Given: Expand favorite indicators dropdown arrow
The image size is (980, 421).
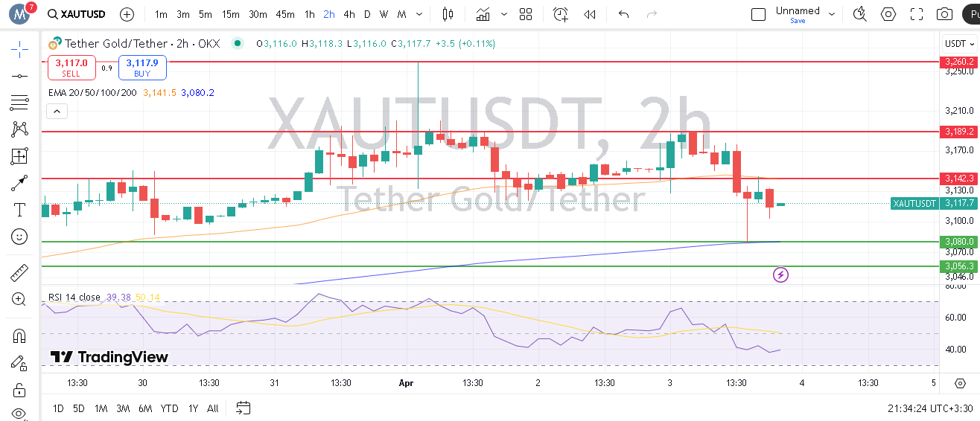Looking at the screenshot, I should (x=505, y=14).
